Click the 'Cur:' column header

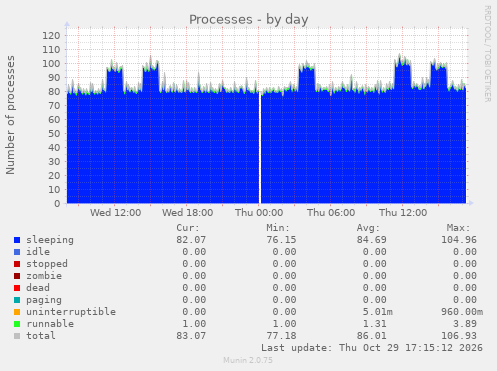coord(188,228)
